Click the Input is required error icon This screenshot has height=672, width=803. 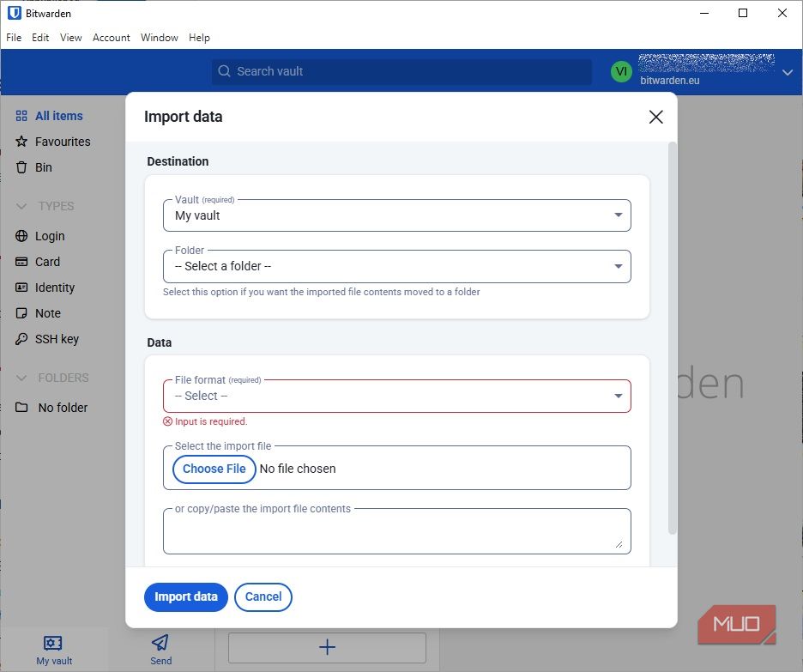167,421
